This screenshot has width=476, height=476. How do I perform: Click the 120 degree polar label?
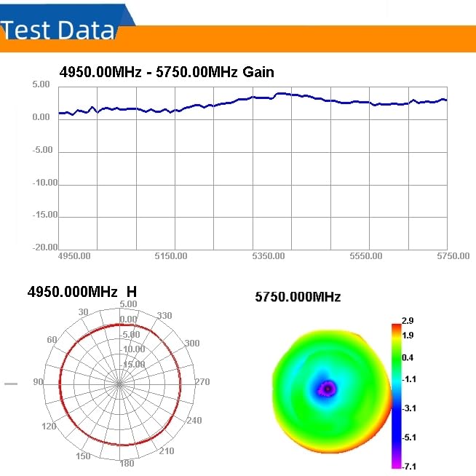49,427
